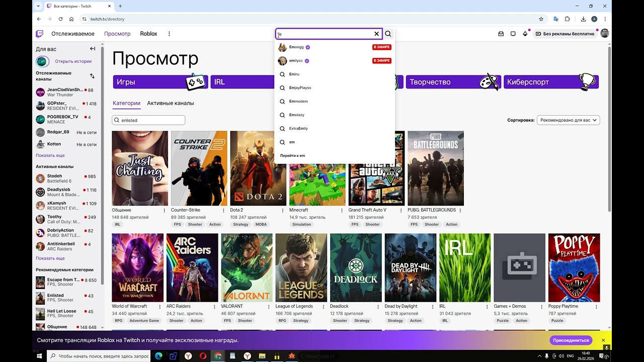The width and height of the screenshot is (644, 362).
Task: Close the Roblox rewards banner
Action: pyautogui.click(x=603, y=340)
